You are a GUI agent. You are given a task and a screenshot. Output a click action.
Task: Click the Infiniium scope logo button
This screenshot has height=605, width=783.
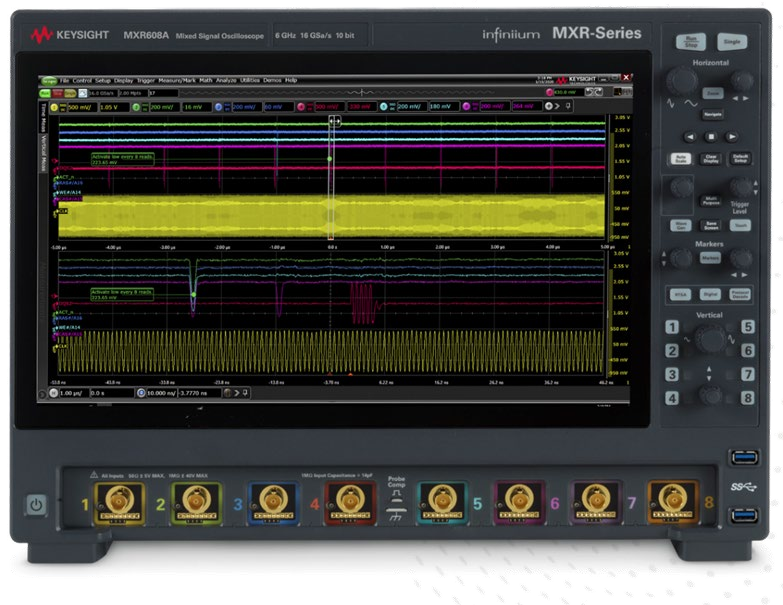[49, 80]
